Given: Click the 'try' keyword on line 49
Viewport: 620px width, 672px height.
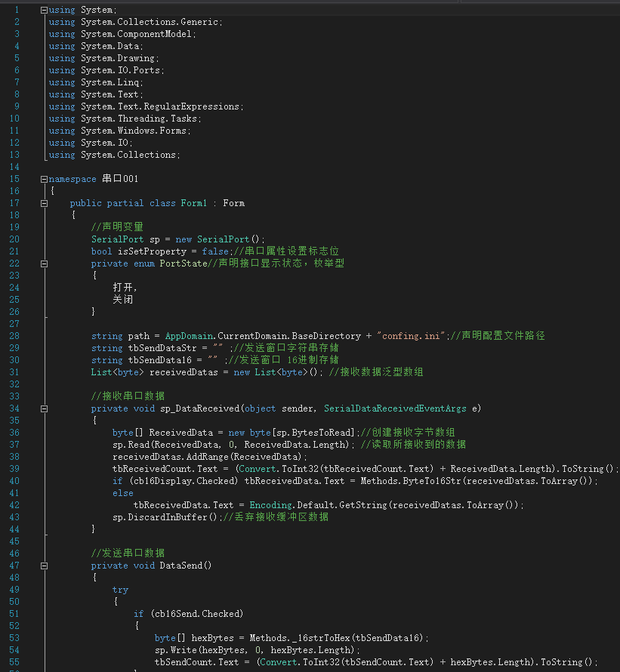Looking at the screenshot, I should (120, 590).
